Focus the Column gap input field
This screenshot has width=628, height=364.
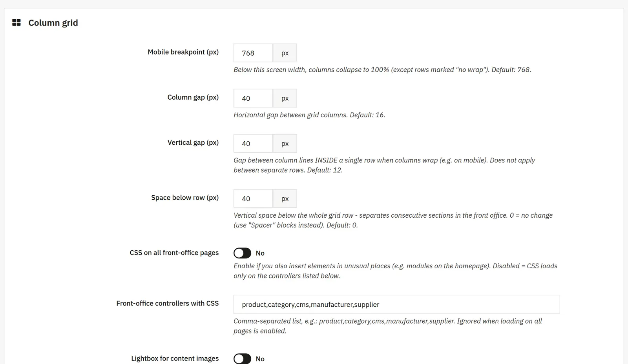[253, 98]
